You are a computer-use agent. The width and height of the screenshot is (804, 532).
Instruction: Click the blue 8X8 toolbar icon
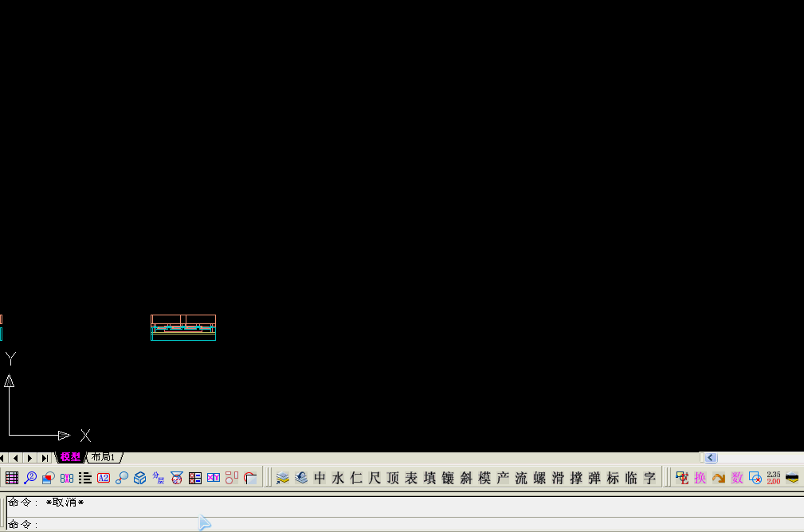pyautogui.click(x=67, y=478)
